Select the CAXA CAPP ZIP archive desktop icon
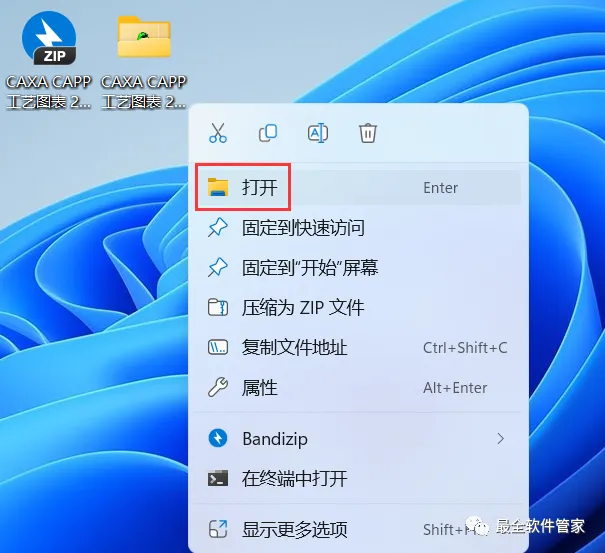Viewport: 605px width, 553px height. [x=49, y=38]
